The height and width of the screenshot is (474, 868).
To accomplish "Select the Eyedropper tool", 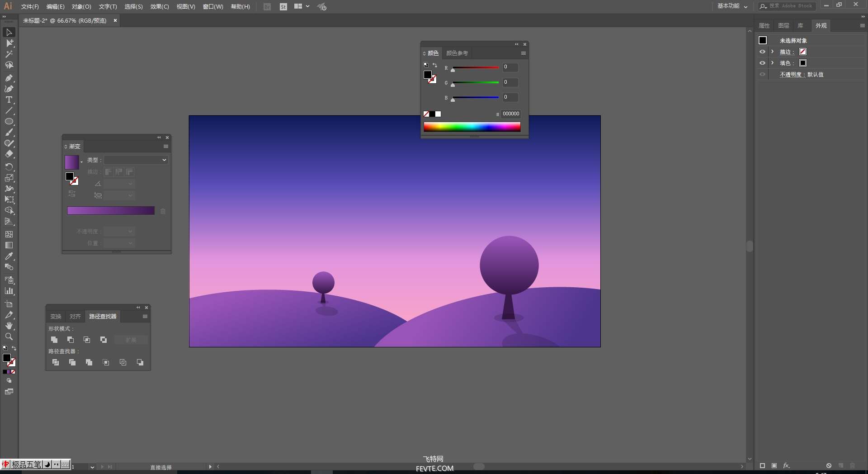I will 9,256.
